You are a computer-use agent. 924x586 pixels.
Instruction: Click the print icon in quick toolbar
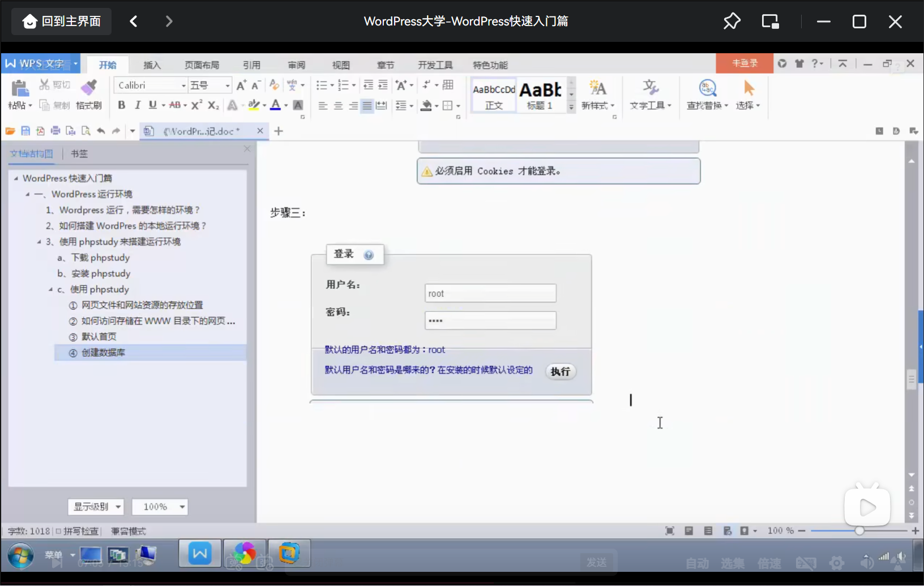pyautogui.click(x=55, y=131)
